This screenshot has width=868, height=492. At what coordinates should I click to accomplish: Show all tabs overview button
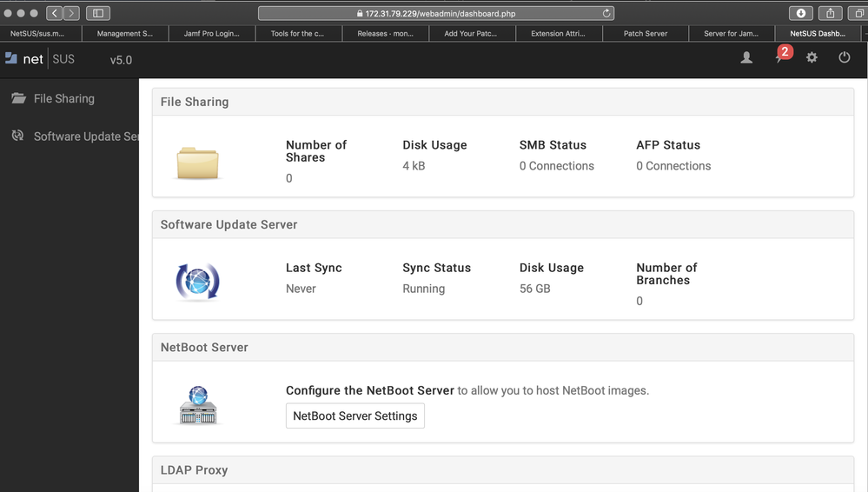click(858, 13)
